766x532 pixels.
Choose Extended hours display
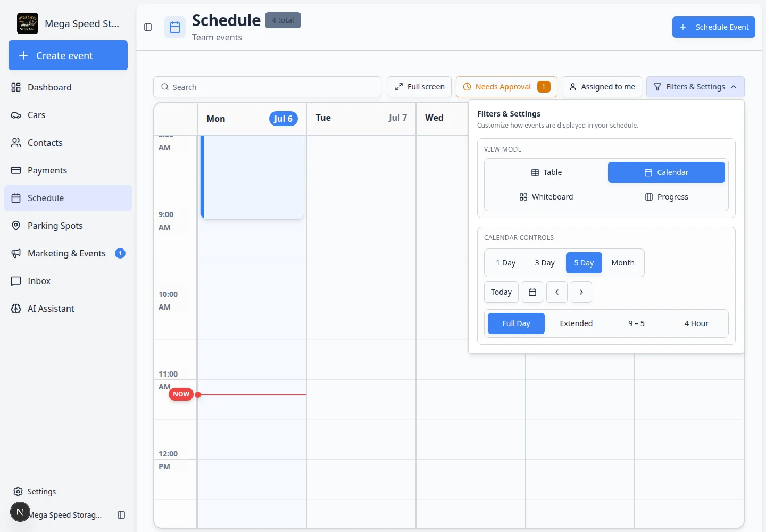pyautogui.click(x=576, y=323)
